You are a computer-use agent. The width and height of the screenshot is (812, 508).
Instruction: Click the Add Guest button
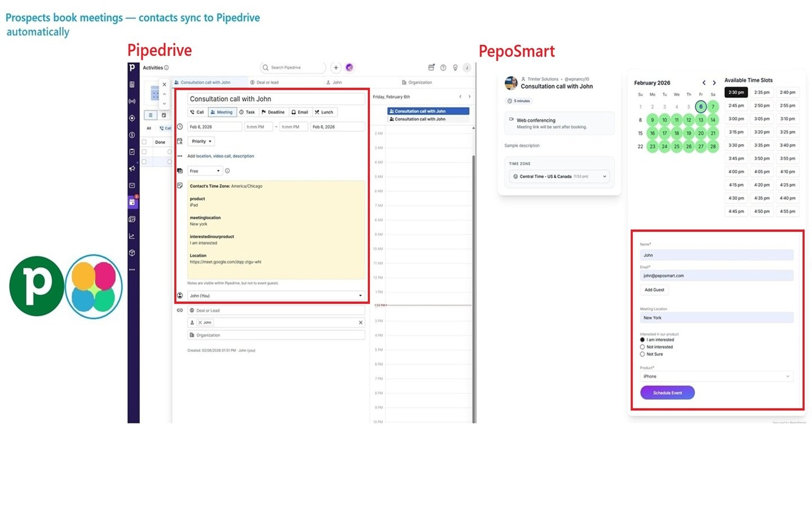(654, 290)
